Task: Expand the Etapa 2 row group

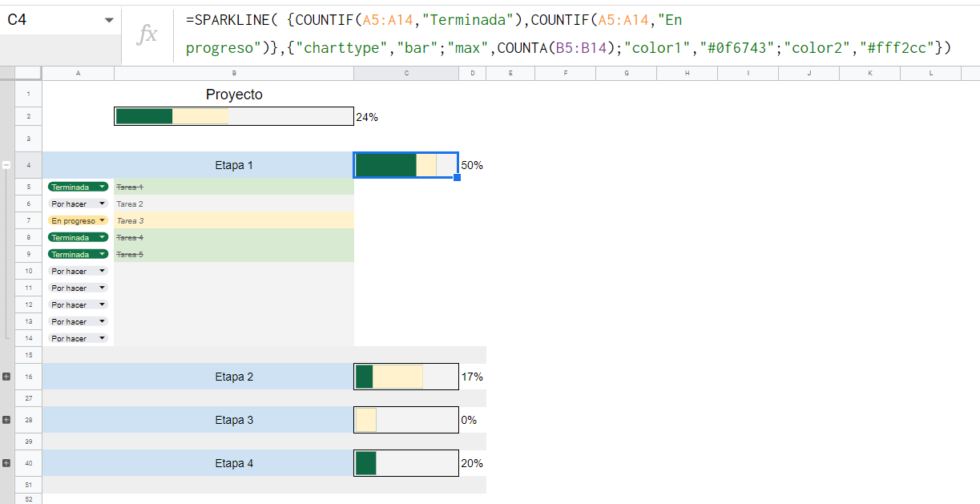Action: pyautogui.click(x=7, y=377)
